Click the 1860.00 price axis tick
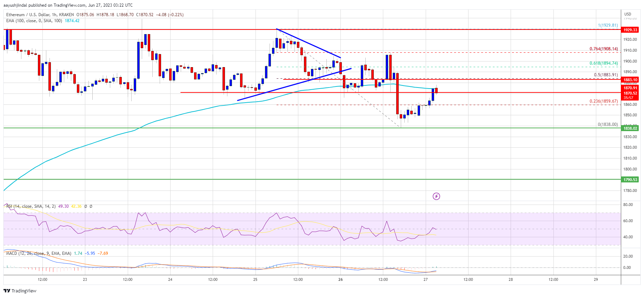The image size is (644, 297). coord(630,104)
